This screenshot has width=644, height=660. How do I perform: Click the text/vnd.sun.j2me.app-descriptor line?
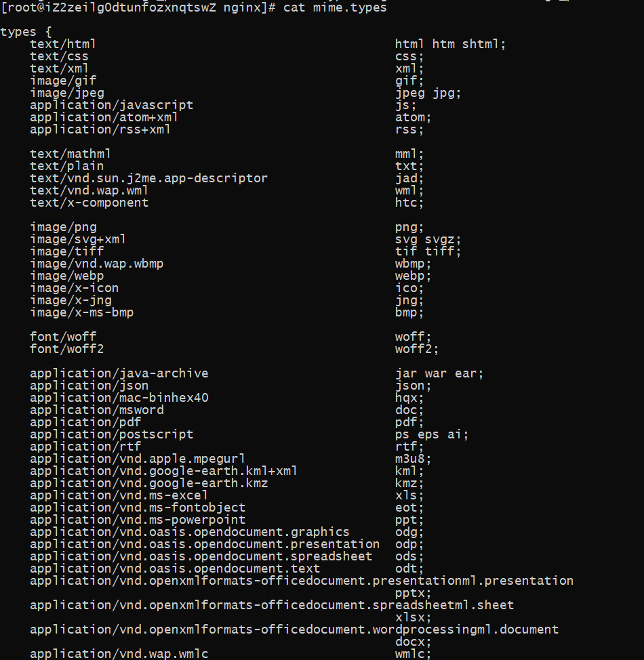coord(148,178)
